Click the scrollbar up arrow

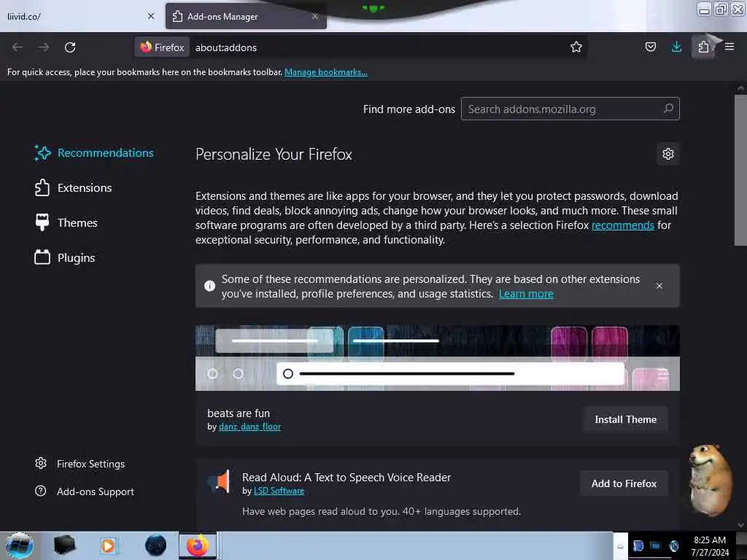[740, 88]
